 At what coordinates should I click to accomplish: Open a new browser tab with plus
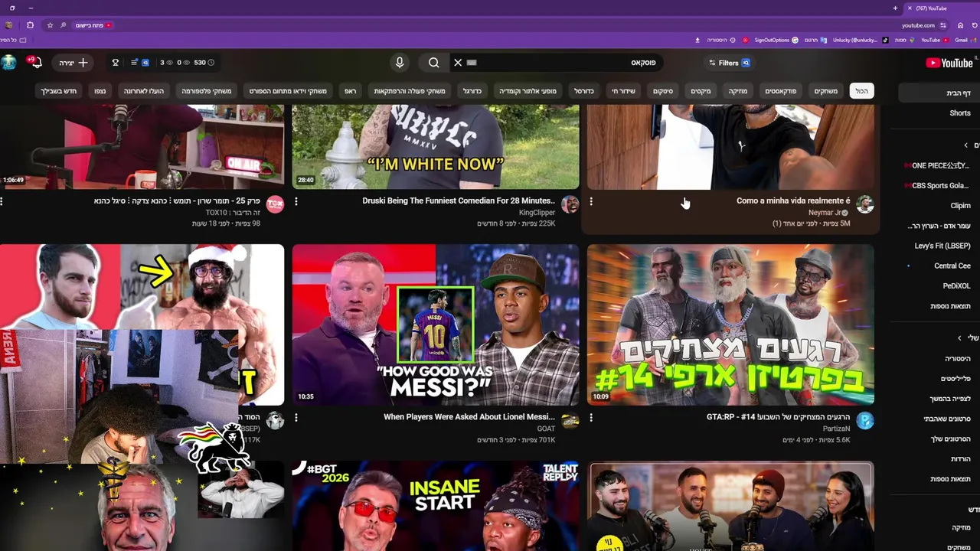[x=895, y=8]
